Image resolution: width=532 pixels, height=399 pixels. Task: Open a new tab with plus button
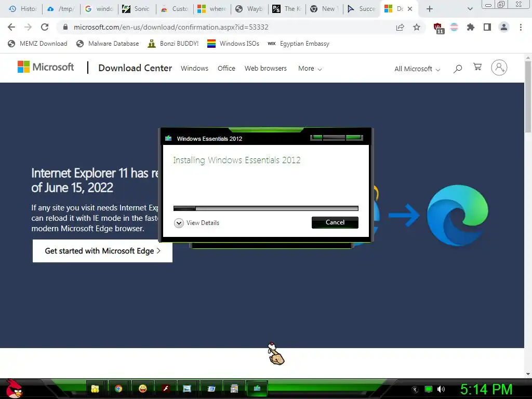[430, 9]
